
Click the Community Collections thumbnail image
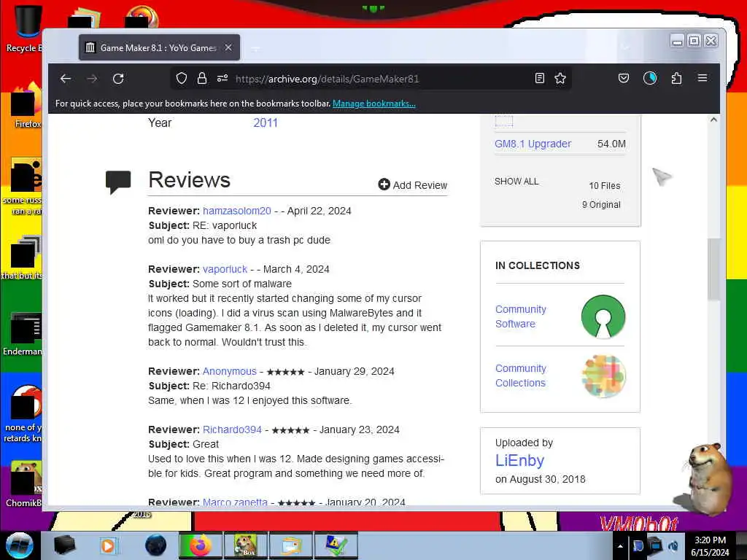tap(603, 376)
